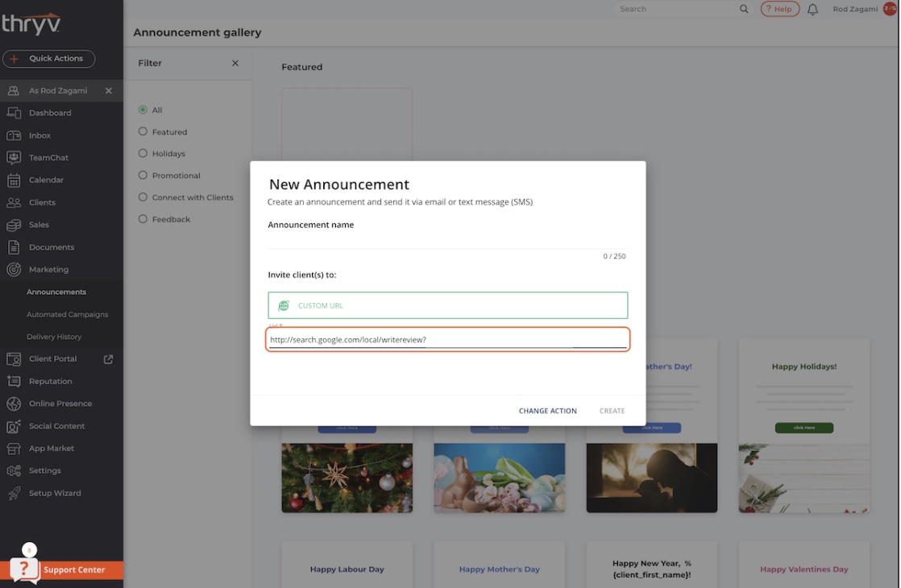Open the Online Presence globe icon

point(14,404)
